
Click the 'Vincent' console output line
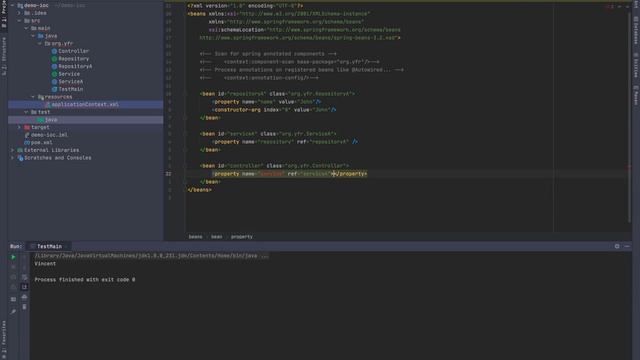coord(45,264)
